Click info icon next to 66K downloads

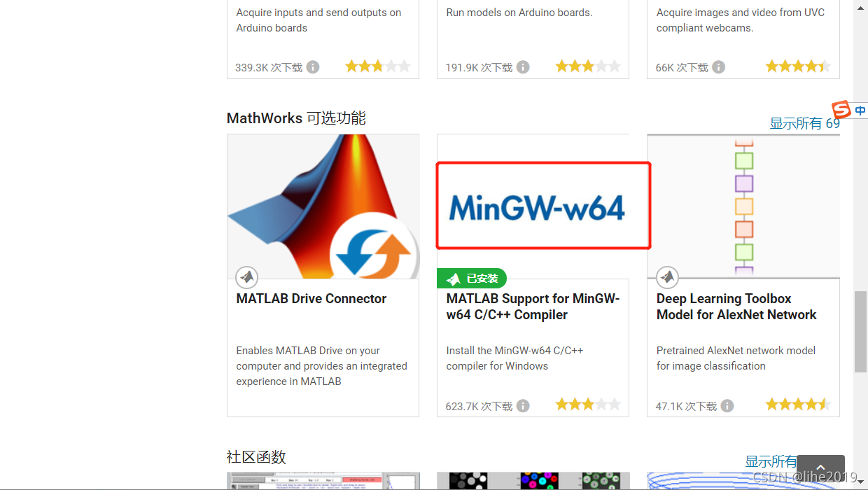point(718,67)
